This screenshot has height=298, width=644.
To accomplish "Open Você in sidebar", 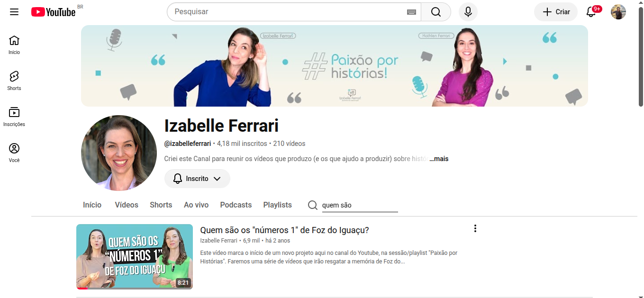I will 14,153.
